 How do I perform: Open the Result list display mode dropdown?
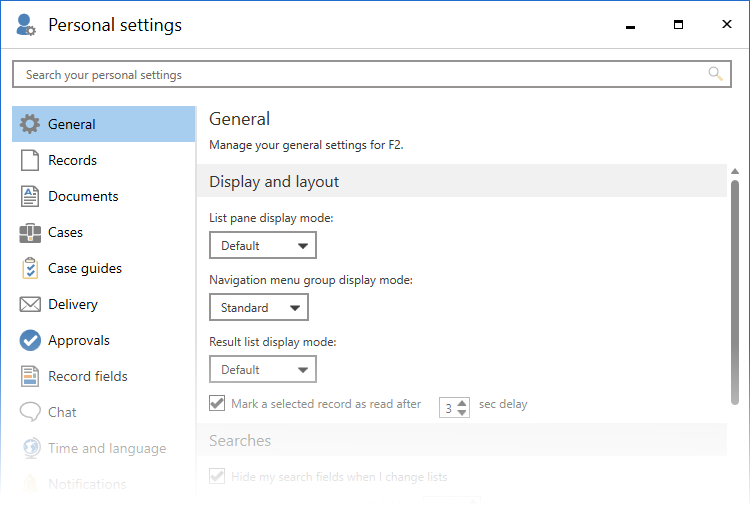point(263,370)
